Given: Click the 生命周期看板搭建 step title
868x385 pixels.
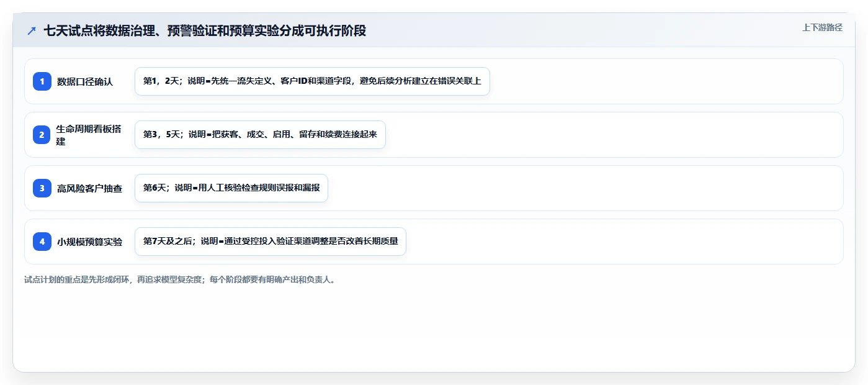Looking at the screenshot, I should point(89,135).
